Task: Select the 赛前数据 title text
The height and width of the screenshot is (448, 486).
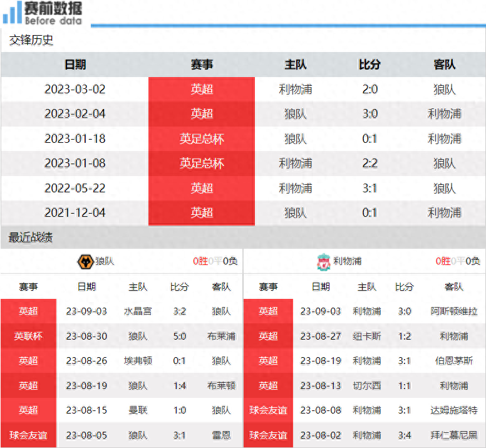Action: coord(53,8)
